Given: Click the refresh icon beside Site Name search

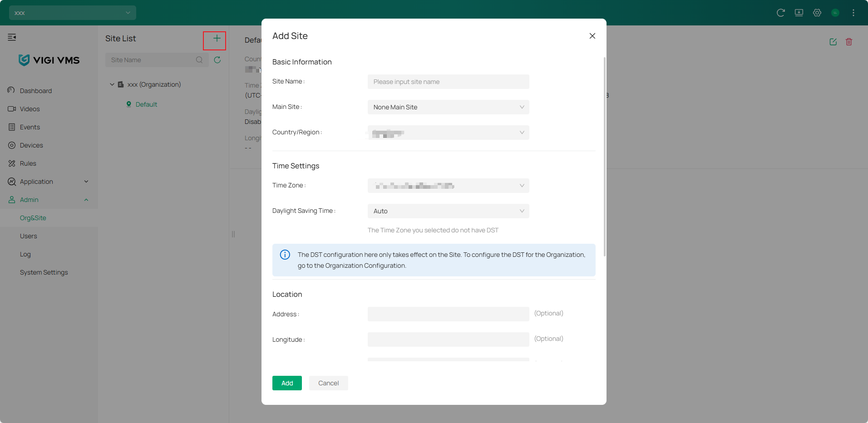Looking at the screenshot, I should 217,60.
